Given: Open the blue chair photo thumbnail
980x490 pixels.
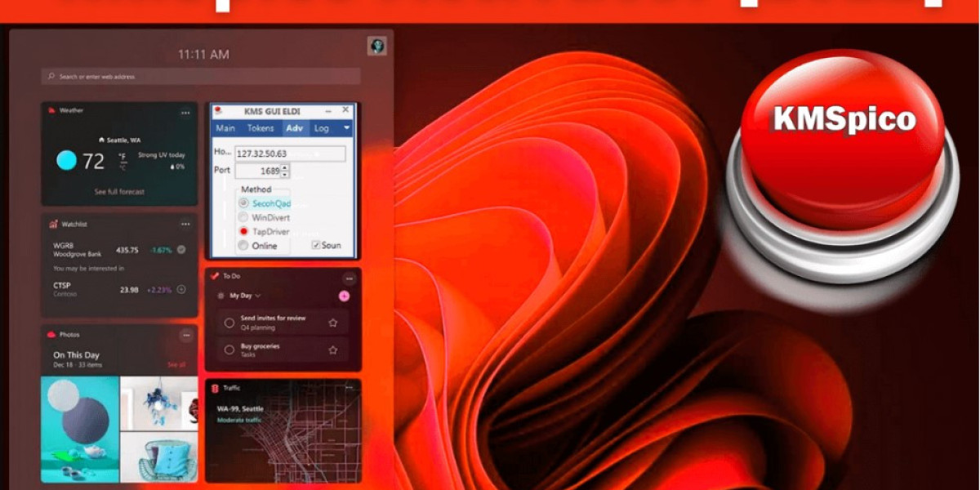Looking at the screenshot, I should click(x=159, y=458).
